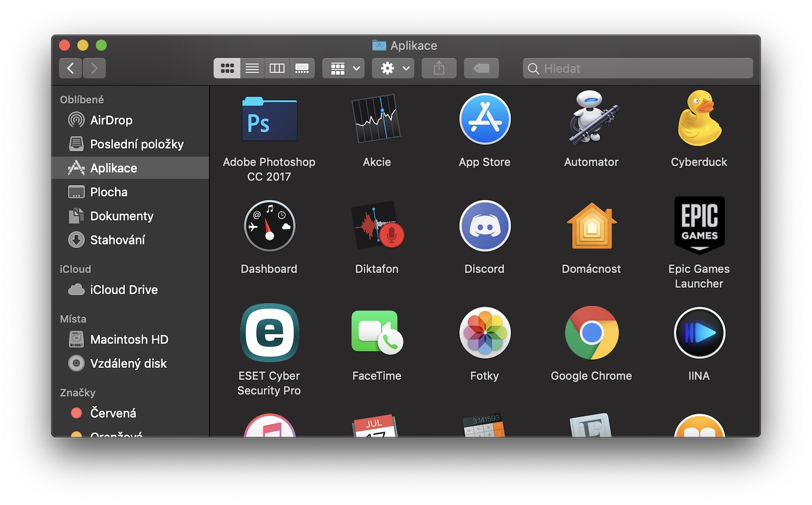
Task: Select the calendar icon showing JUL
Action: (x=374, y=426)
